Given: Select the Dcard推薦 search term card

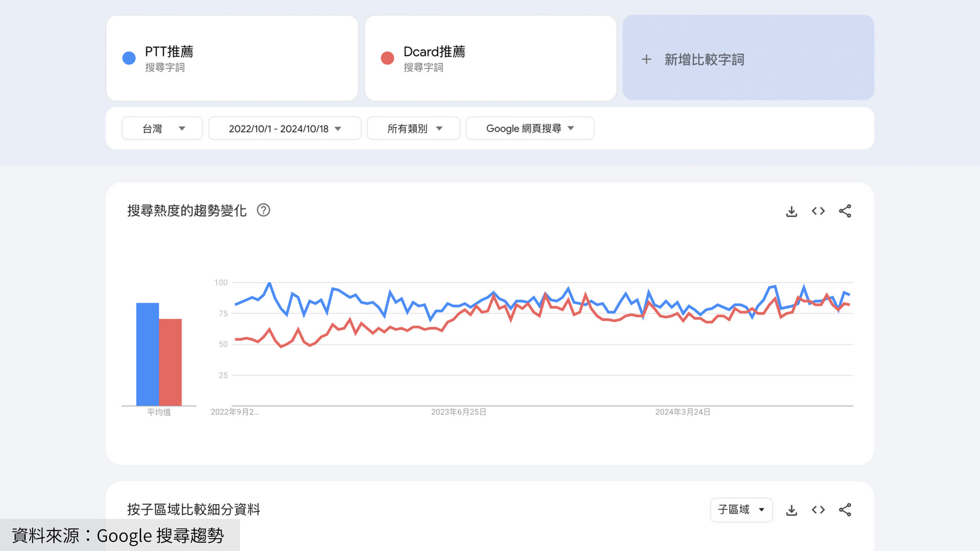Looking at the screenshot, I should click(491, 58).
